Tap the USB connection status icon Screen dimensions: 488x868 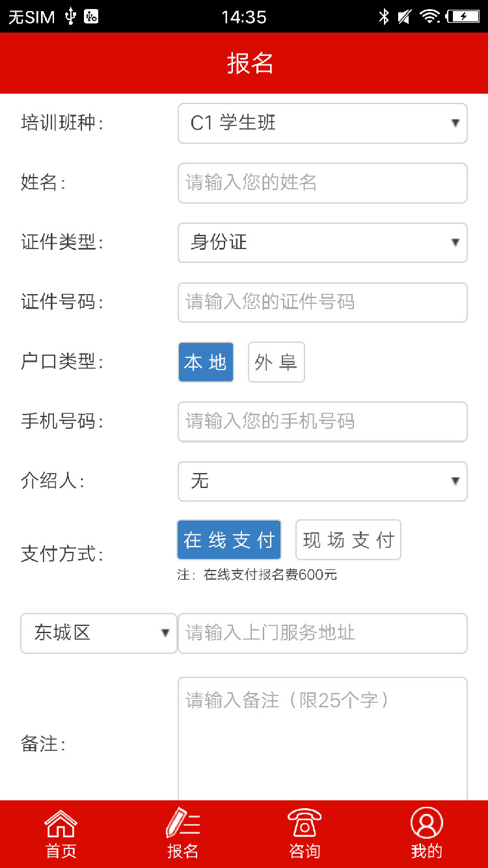tap(70, 17)
